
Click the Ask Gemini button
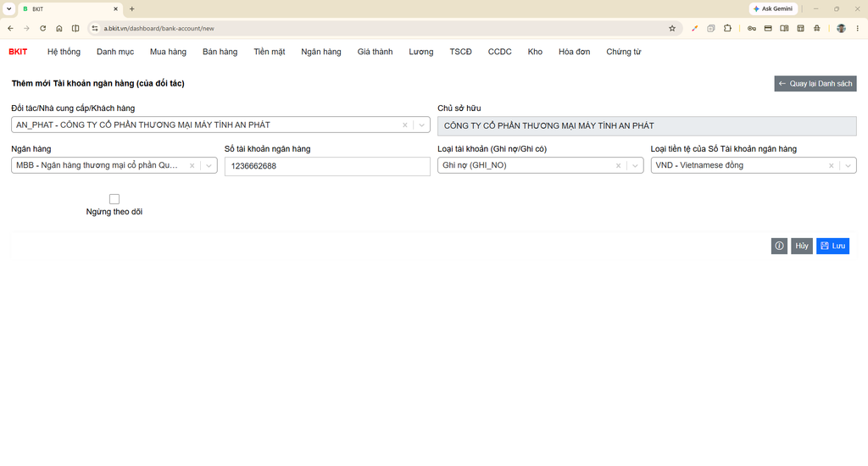773,8
